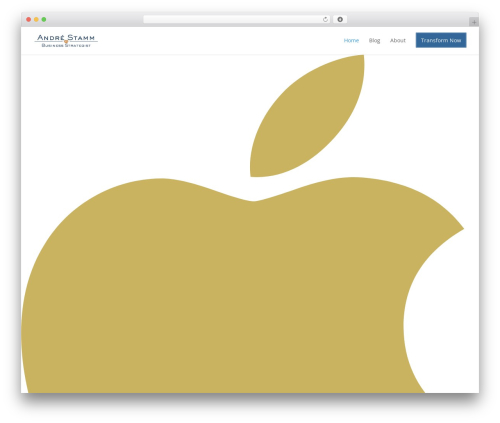Reload the page with the refresh icon
500x423 pixels.
point(325,19)
